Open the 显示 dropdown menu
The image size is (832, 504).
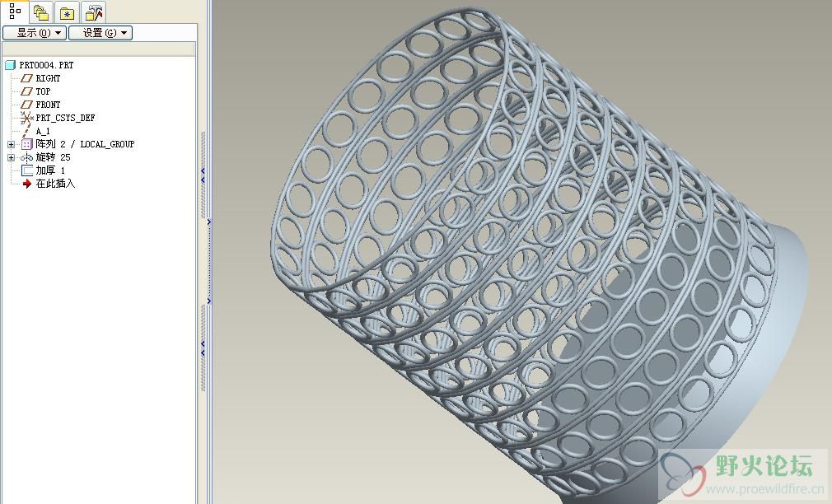(35, 33)
